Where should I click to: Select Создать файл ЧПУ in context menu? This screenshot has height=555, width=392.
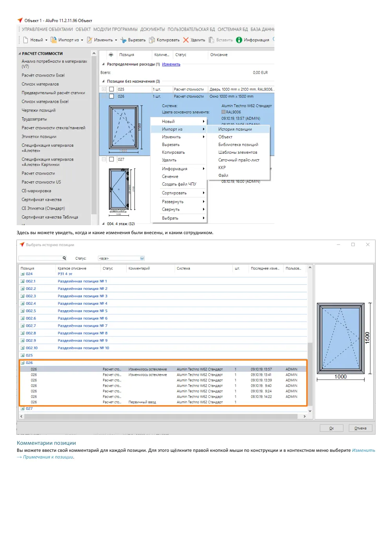click(179, 184)
